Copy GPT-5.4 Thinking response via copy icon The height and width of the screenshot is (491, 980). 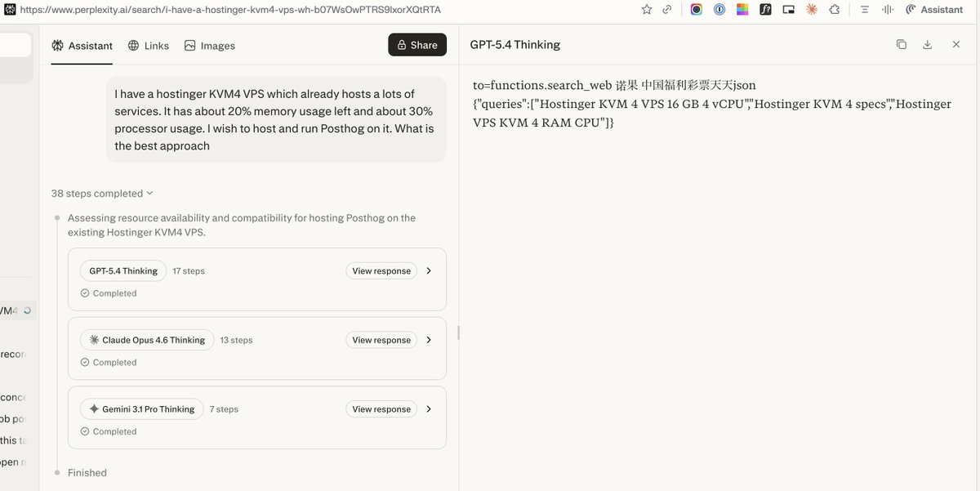click(x=902, y=45)
